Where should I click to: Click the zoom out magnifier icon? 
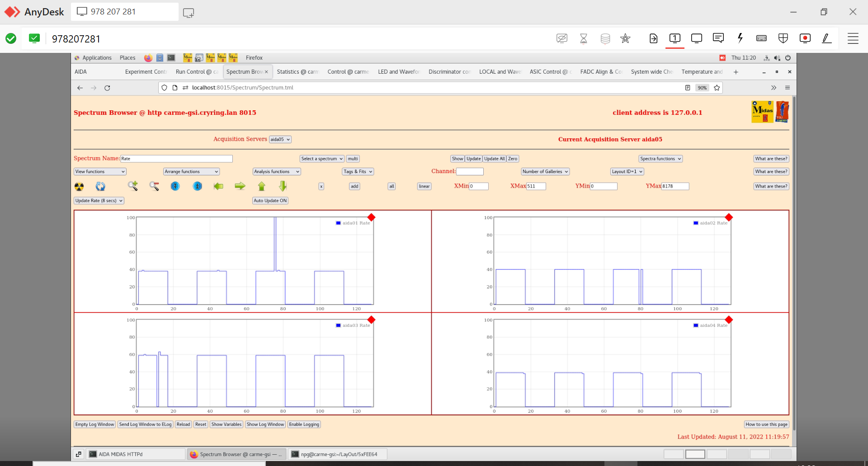click(154, 186)
